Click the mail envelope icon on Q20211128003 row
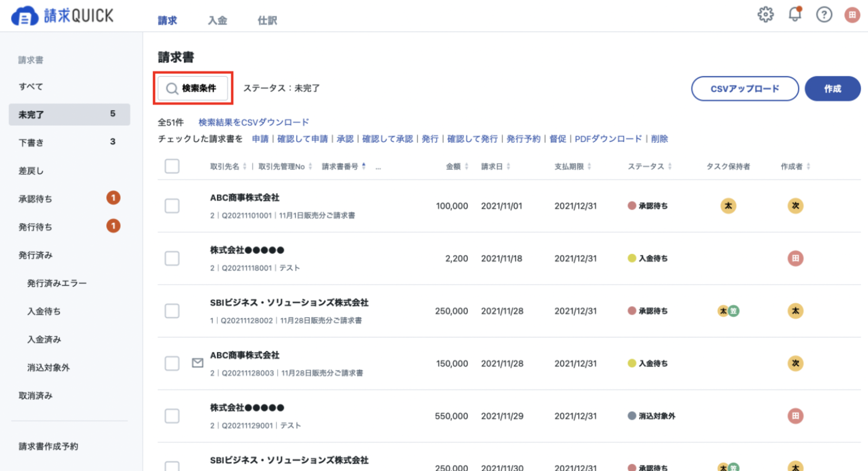 coord(197,363)
